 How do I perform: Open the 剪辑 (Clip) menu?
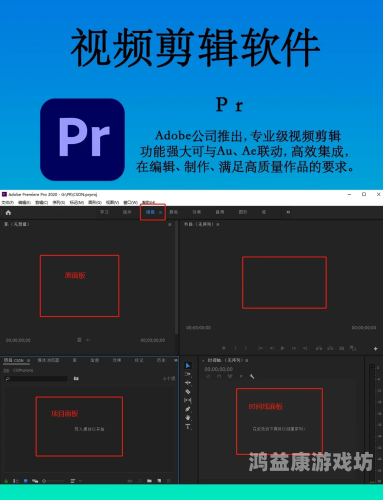coord(42,202)
